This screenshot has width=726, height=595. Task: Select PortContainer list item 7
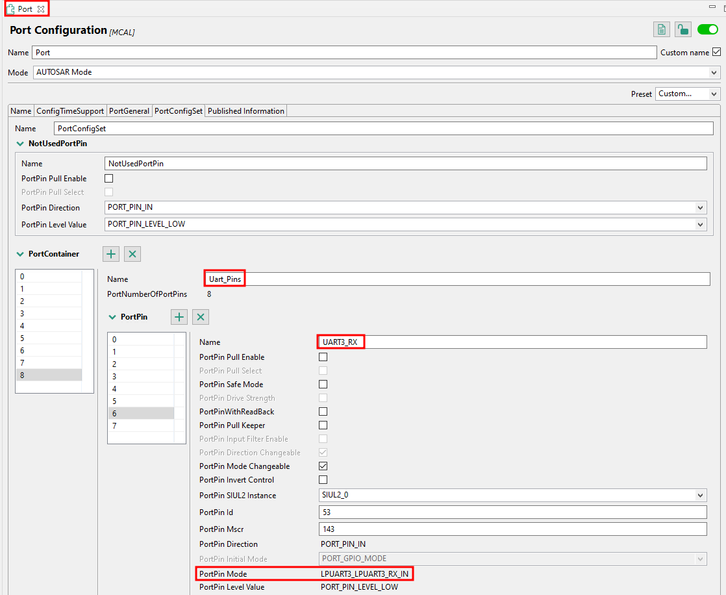(49, 363)
